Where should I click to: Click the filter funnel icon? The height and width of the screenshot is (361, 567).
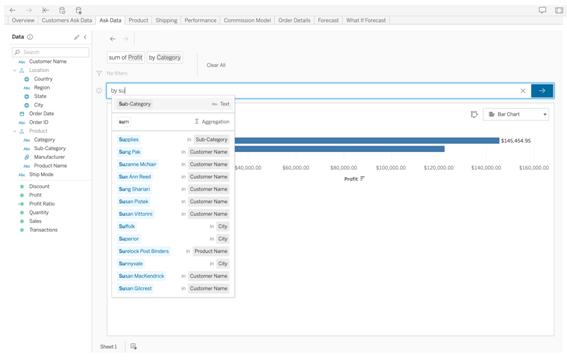coord(99,73)
